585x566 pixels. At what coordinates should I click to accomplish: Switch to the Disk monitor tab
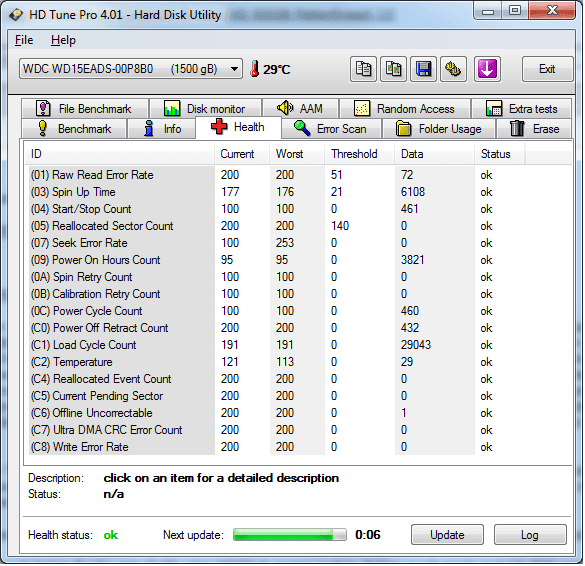click(205, 109)
